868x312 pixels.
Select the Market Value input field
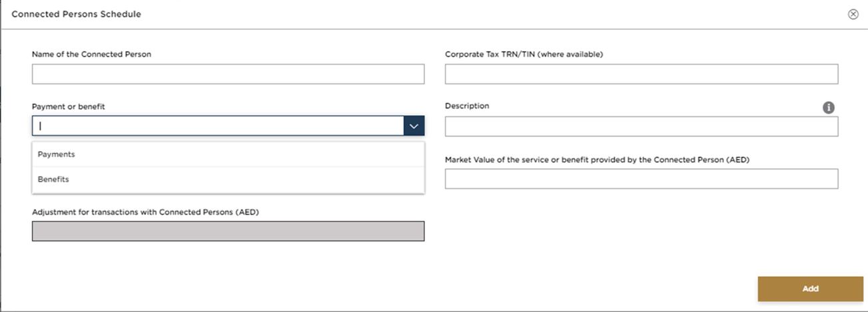641,179
